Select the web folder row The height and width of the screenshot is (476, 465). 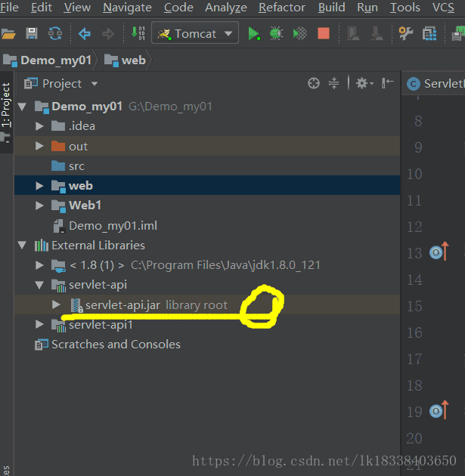tap(207, 185)
